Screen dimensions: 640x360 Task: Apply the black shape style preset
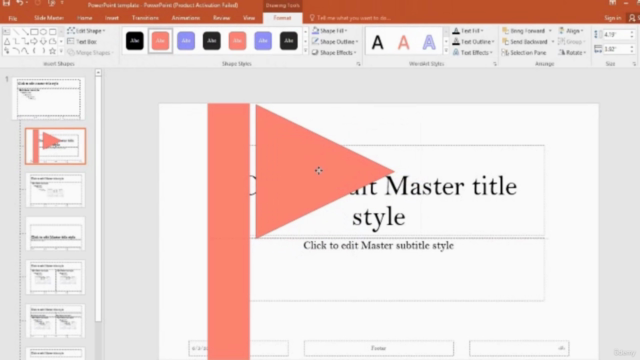pyautogui.click(x=135, y=41)
